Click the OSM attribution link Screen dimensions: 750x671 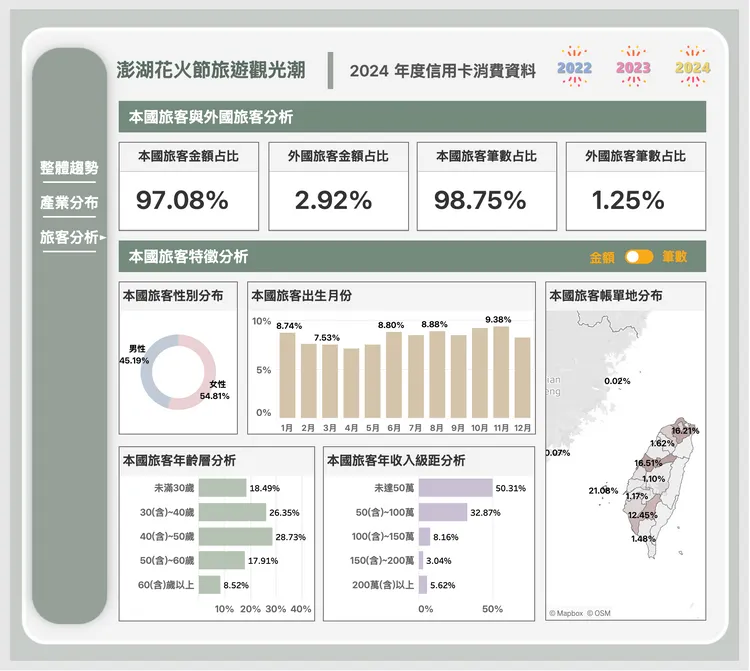click(599, 613)
